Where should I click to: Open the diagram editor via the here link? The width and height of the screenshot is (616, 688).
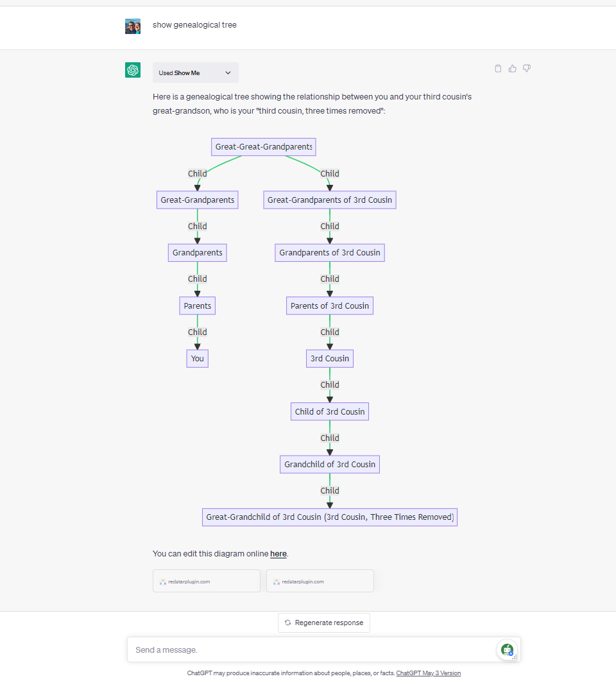click(278, 553)
